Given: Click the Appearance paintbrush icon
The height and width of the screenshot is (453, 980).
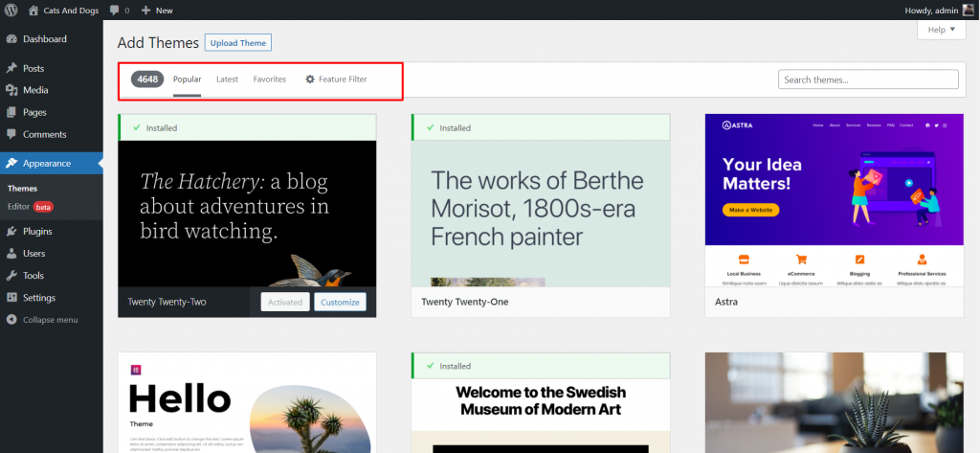Looking at the screenshot, I should (x=11, y=164).
